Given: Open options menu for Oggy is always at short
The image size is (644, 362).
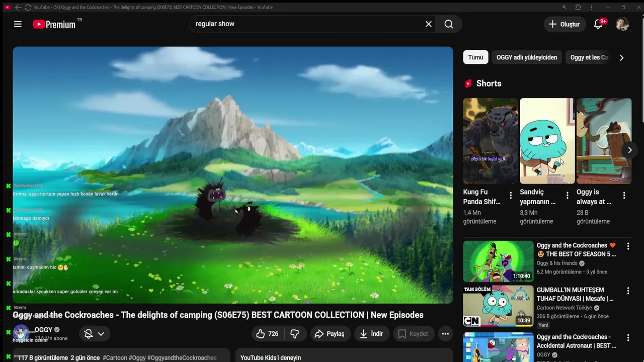Looking at the screenshot, I should pyautogui.click(x=624, y=195).
